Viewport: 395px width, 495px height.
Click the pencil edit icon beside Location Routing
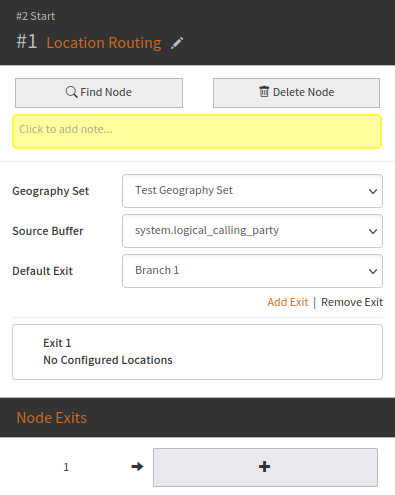177,43
